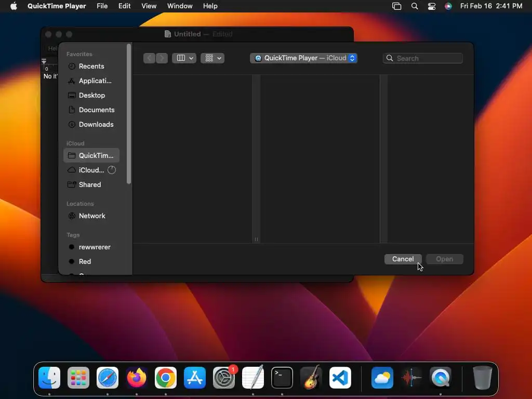The height and width of the screenshot is (399, 532).
Task: Open Recents in the sidebar
Action: (91, 66)
